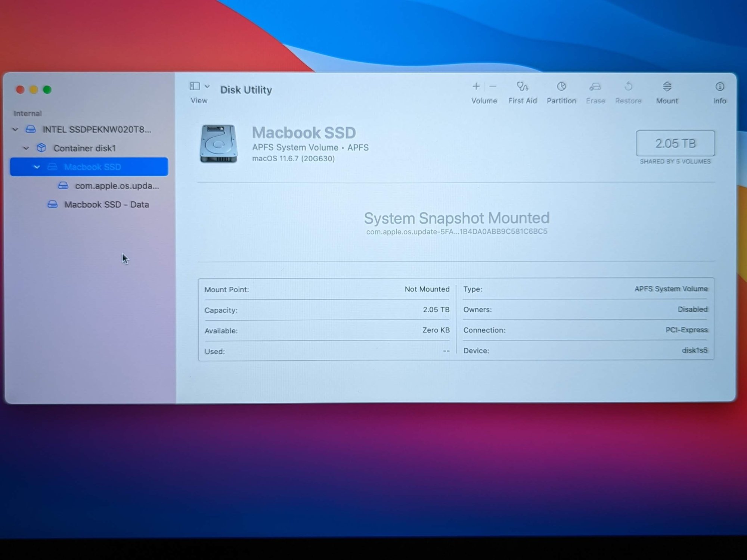Select Container disk1 in sidebar

tap(84, 148)
